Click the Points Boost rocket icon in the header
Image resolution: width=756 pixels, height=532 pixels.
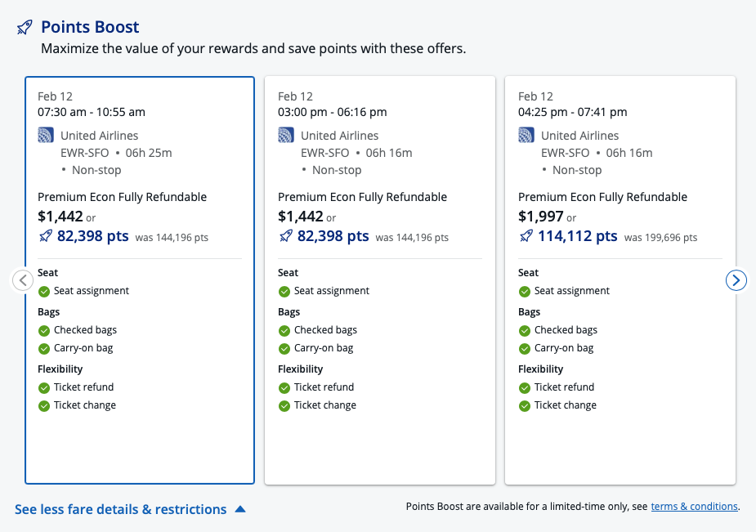click(25, 27)
